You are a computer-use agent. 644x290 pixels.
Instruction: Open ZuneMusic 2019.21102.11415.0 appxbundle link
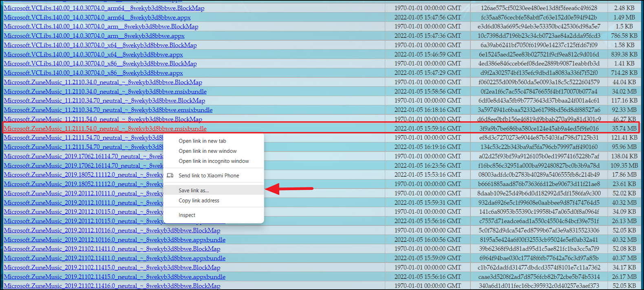115,277
